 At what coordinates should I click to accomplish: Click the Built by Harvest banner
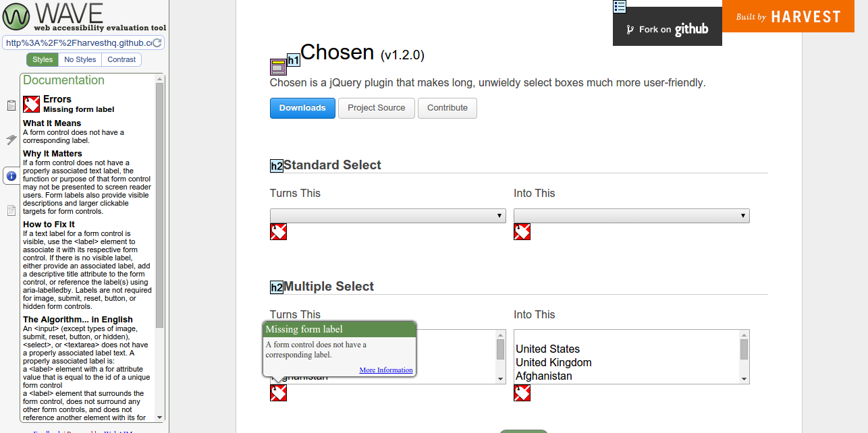788,16
